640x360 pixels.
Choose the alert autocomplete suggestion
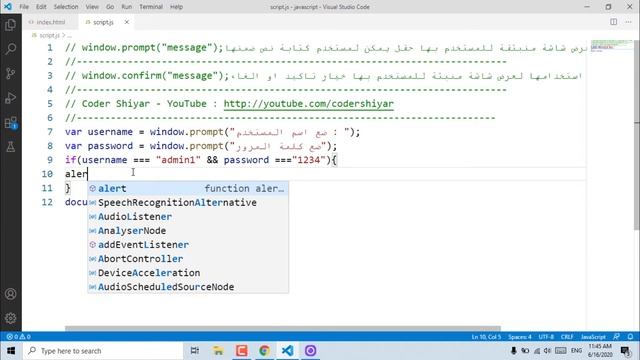[x=188, y=189]
